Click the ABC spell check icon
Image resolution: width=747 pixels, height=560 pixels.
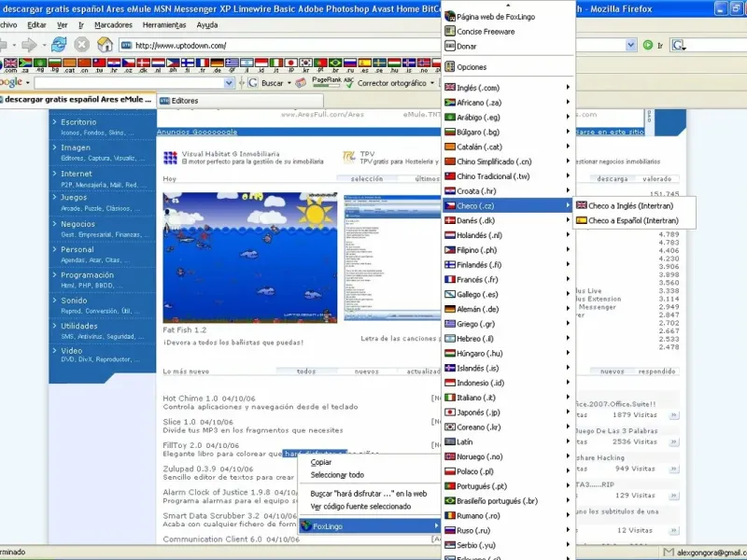coord(348,83)
